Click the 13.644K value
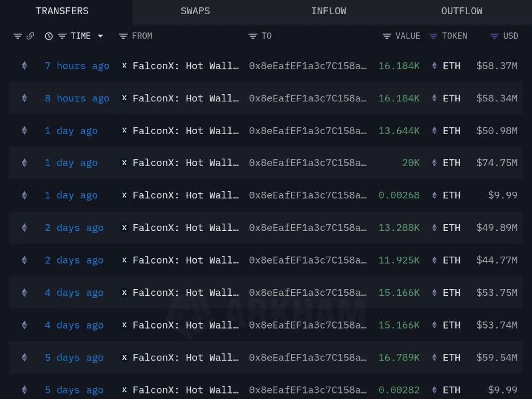 click(399, 131)
